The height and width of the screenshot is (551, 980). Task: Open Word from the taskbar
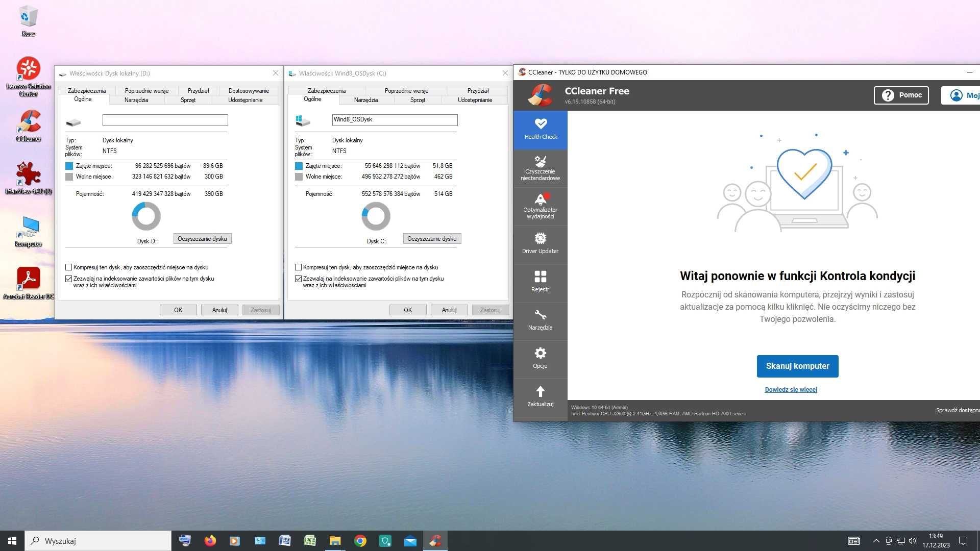point(285,541)
